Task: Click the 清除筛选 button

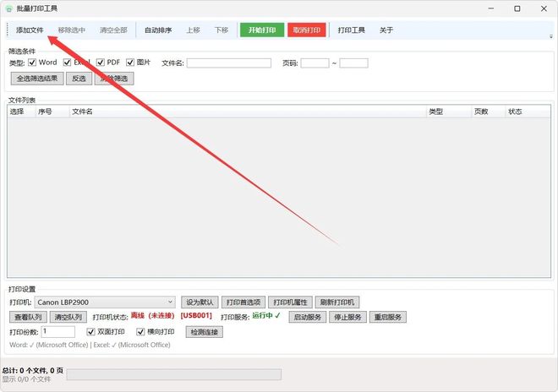Action: 114,79
